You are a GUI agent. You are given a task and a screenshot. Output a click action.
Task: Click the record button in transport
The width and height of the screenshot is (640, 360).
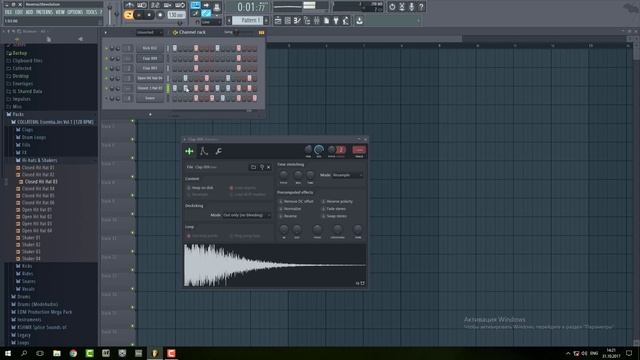tap(160, 15)
